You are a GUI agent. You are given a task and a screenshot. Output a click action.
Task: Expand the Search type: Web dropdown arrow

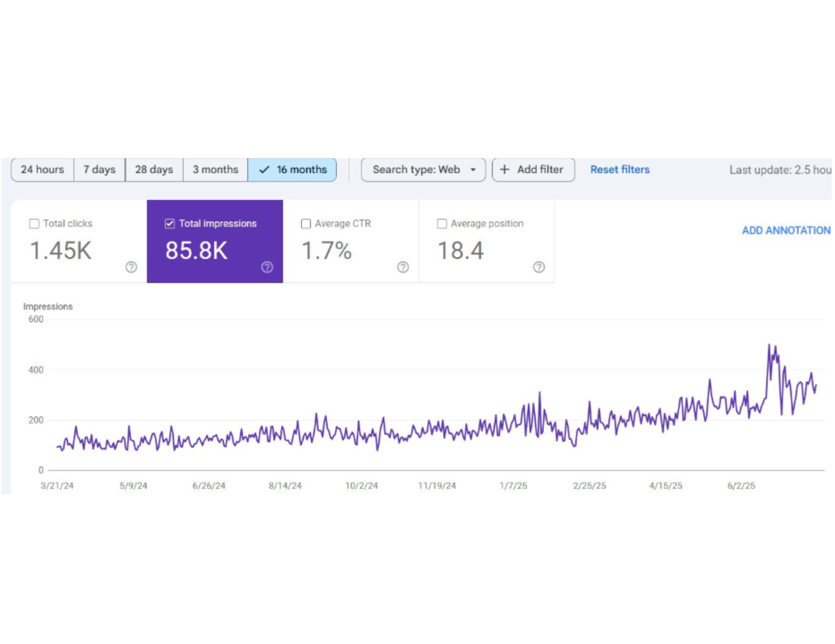473,170
